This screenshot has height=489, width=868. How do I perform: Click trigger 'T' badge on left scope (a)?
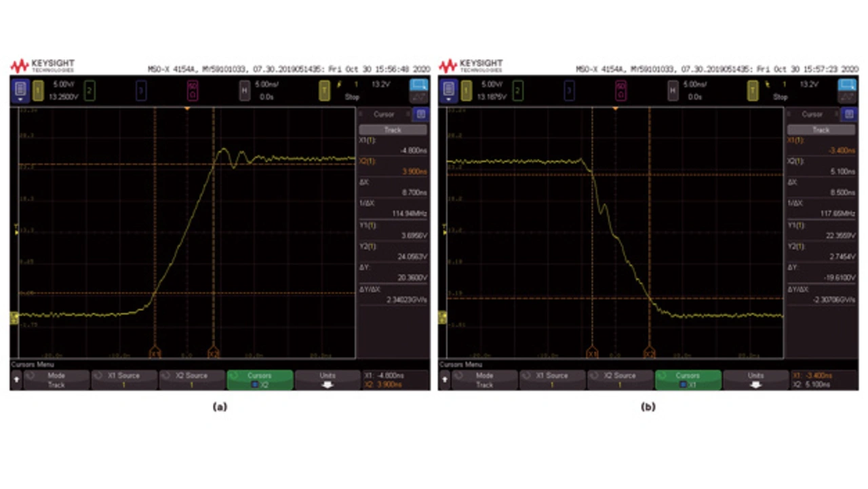pos(324,90)
